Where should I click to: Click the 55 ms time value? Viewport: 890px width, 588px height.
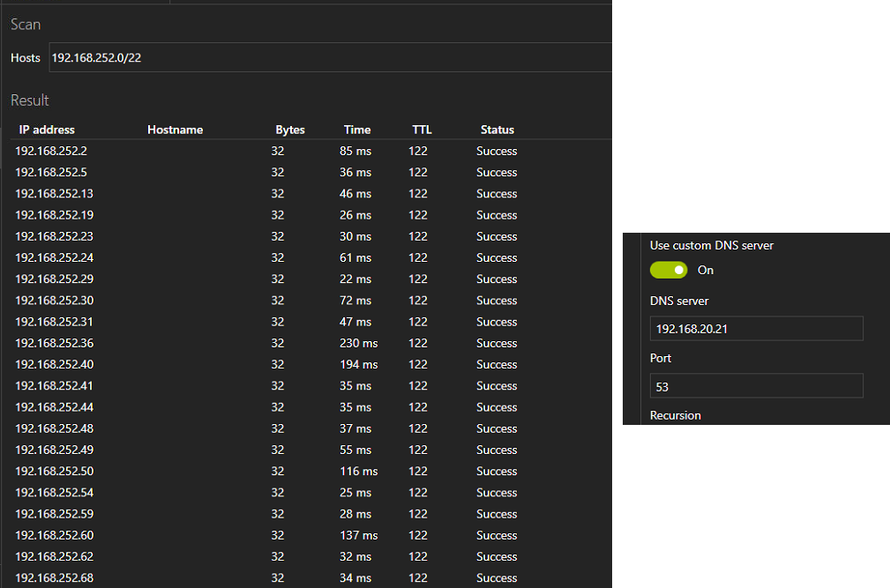tap(355, 450)
